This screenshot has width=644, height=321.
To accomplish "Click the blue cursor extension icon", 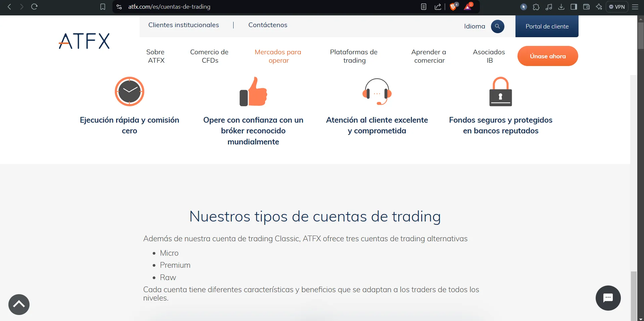I will [x=524, y=7].
